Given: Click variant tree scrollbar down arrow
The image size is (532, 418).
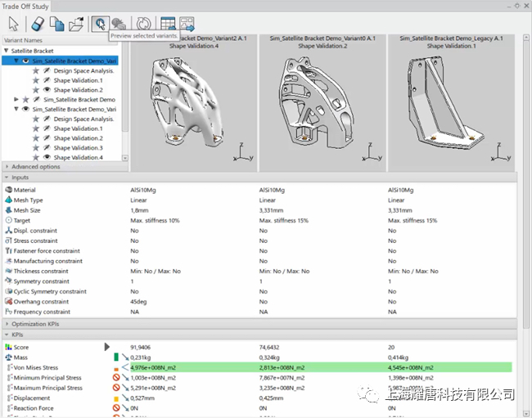Looking at the screenshot, I should click(125, 158).
